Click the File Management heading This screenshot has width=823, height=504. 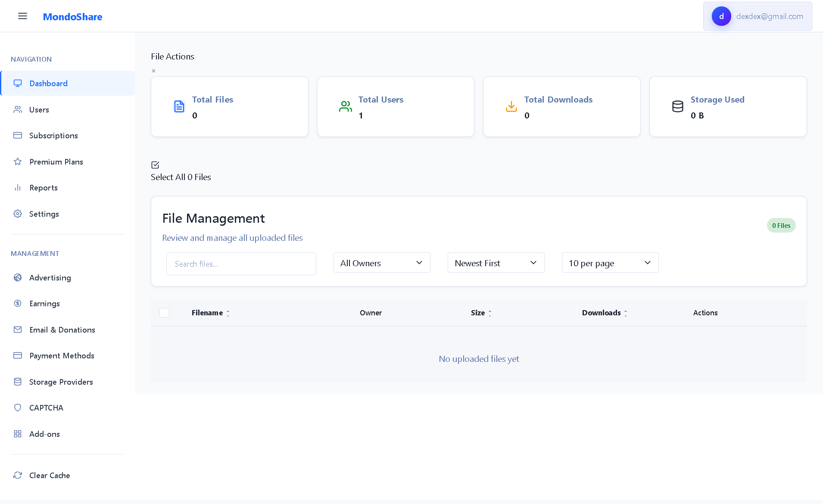click(213, 218)
